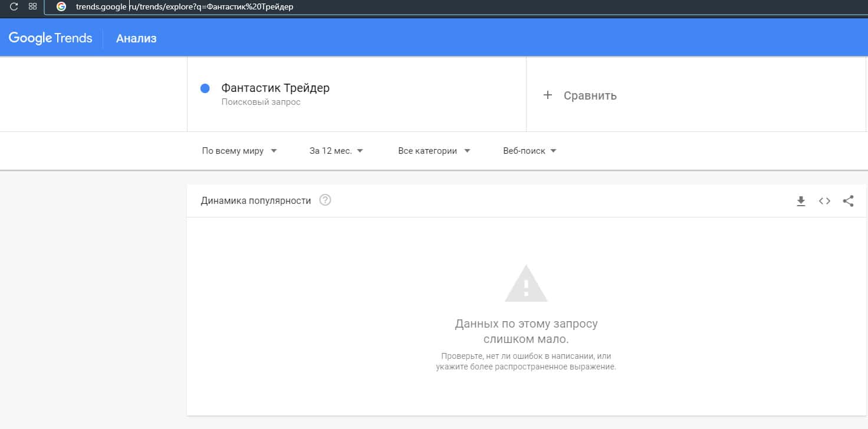Open the По всему миру region dropdown
The width and height of the screenshot is (868, 429).
(239, 151)
